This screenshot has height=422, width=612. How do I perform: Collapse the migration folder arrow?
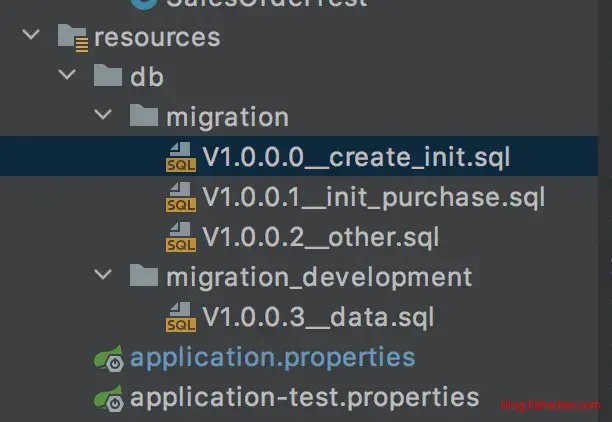point(103,117)
